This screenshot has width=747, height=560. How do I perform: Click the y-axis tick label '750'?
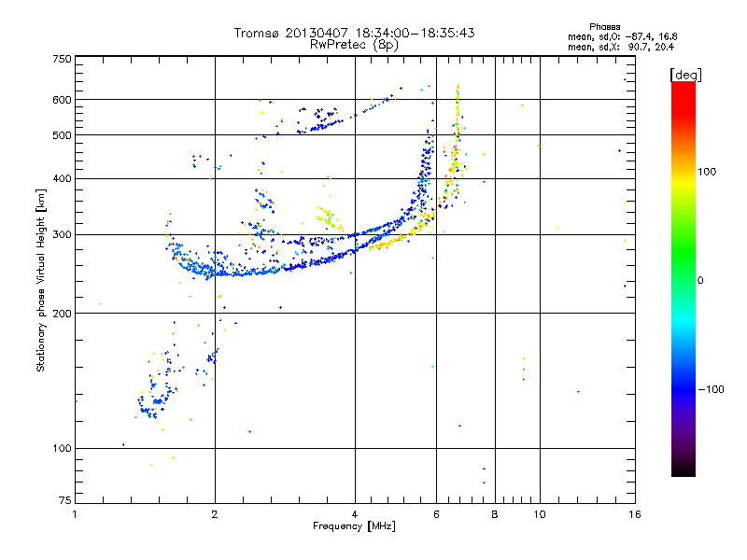point(62,59)
